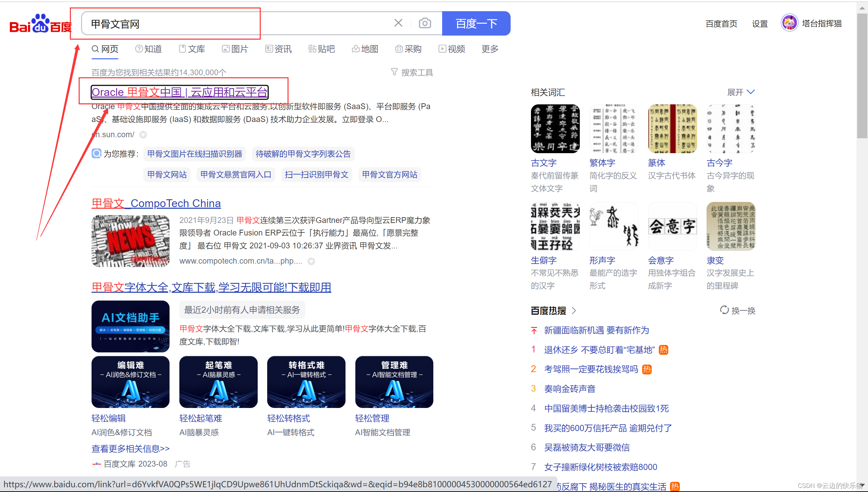Click the Baidu search camera icon

[x=425, y=24]
